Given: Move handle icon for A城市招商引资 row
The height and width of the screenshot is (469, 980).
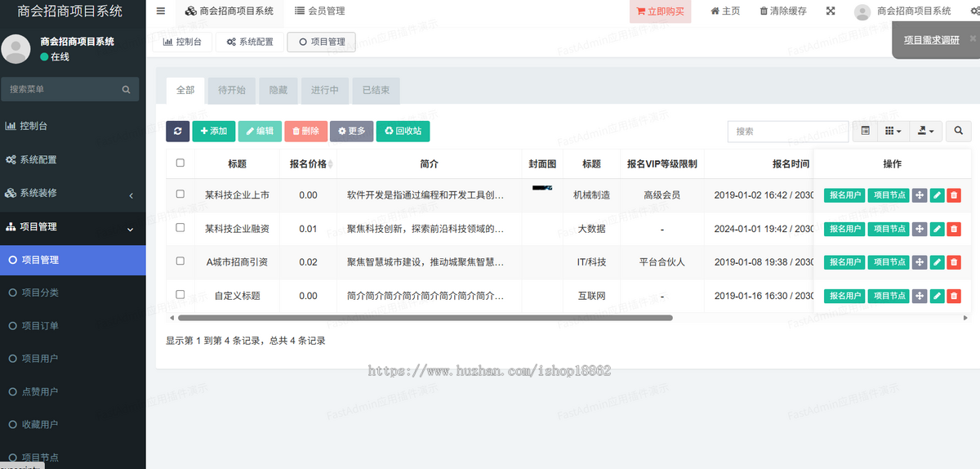Looking at the screenshot, I should [920, 262].
